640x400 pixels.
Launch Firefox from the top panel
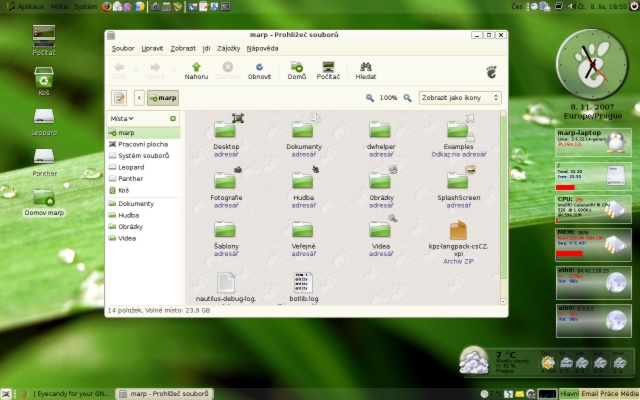pos(106,7)
